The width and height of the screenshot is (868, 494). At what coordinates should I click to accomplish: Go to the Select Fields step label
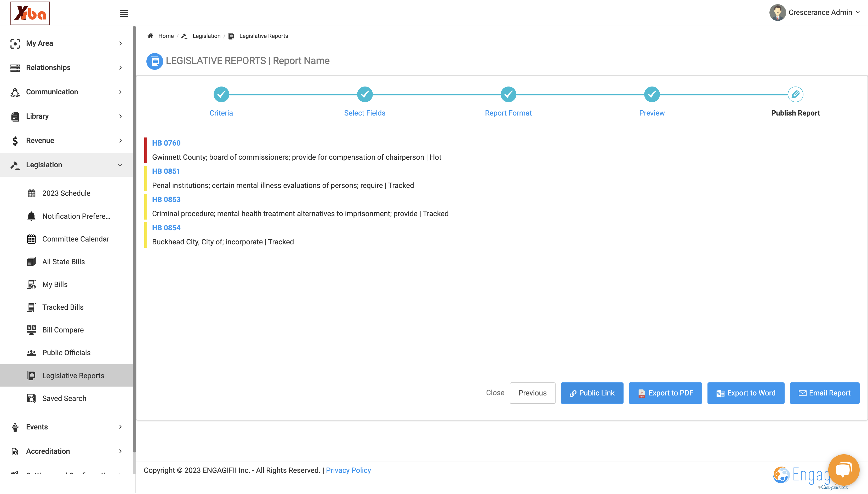coord(365,113)
